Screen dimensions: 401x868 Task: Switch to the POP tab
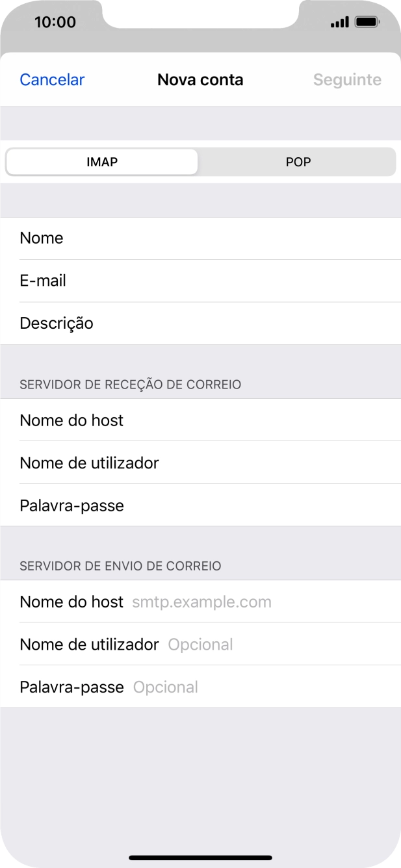point(297,162)
